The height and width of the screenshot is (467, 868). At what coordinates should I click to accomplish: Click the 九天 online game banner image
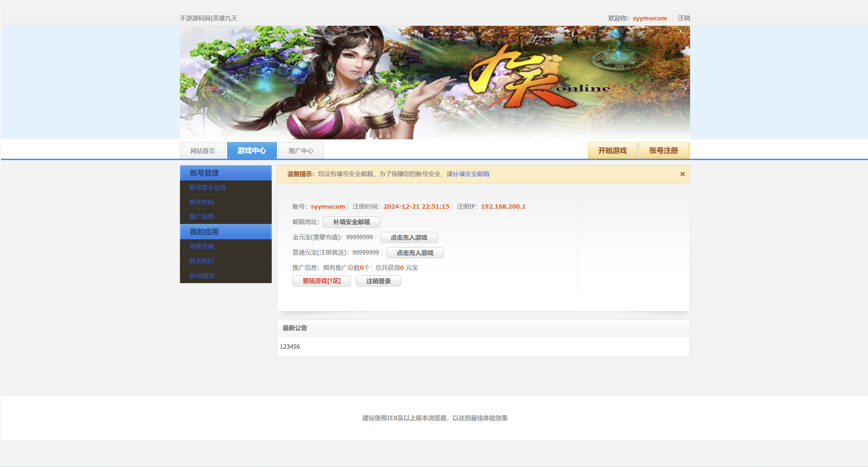click(x=435, y=83)
